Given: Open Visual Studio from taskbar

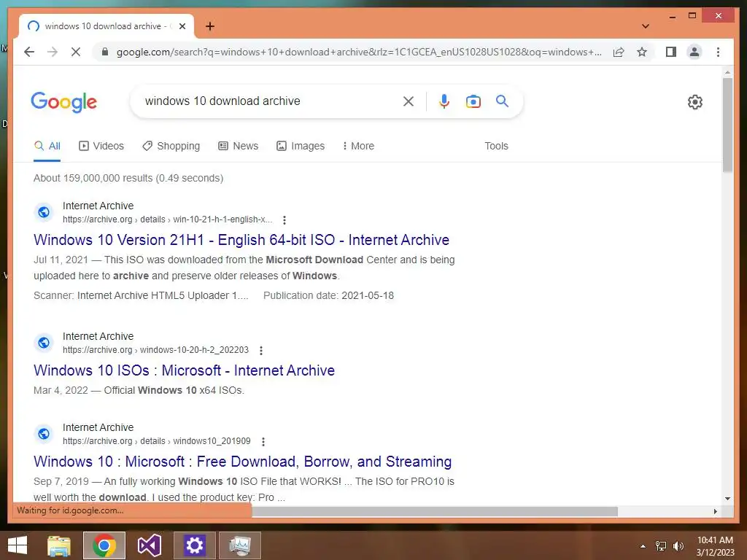Looking at the screenshot, I should (x=149, y=545).
